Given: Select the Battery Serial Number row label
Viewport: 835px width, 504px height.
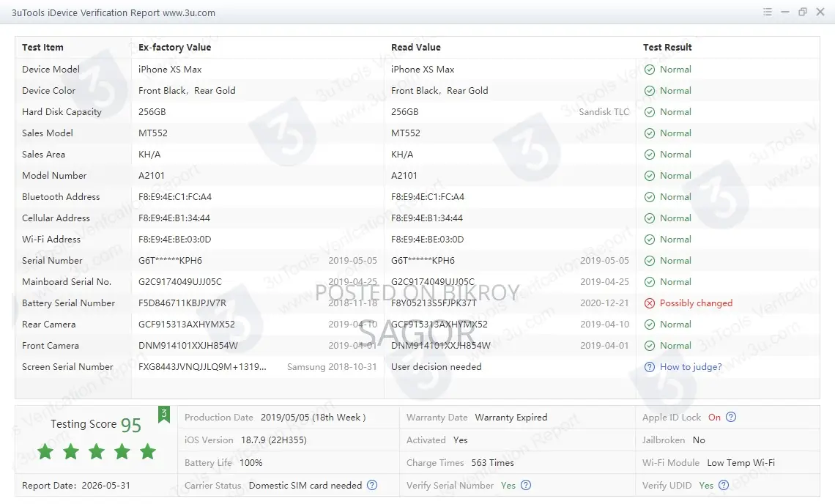Looking at the screenshot, I should click(68, 303).
